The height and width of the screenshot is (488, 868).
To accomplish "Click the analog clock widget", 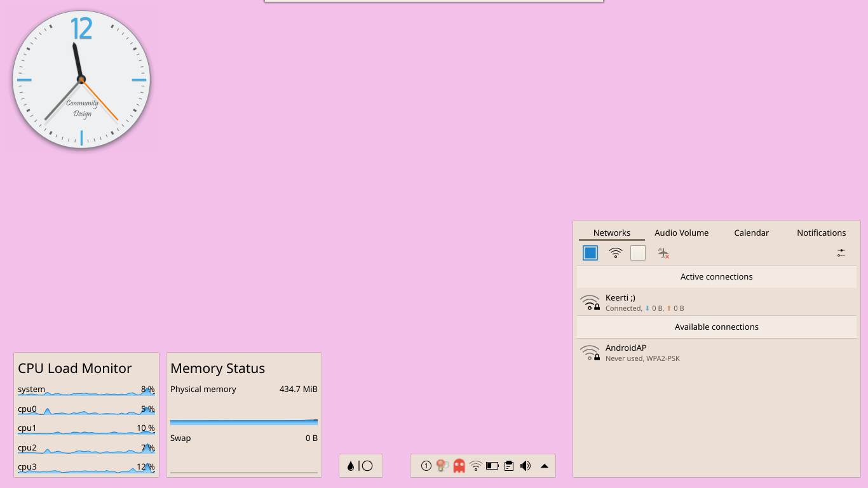I will [81, 80].
